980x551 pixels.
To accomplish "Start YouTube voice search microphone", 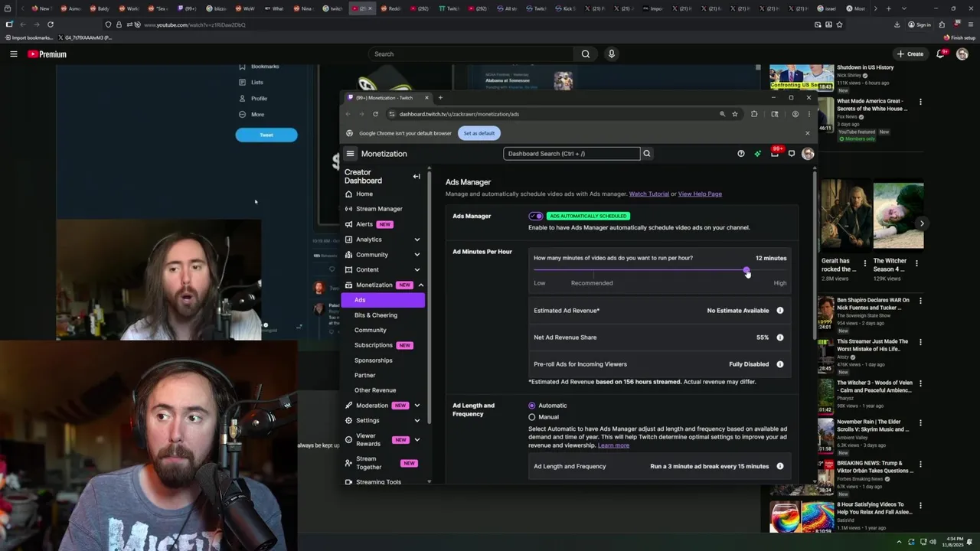I will 611,54.
